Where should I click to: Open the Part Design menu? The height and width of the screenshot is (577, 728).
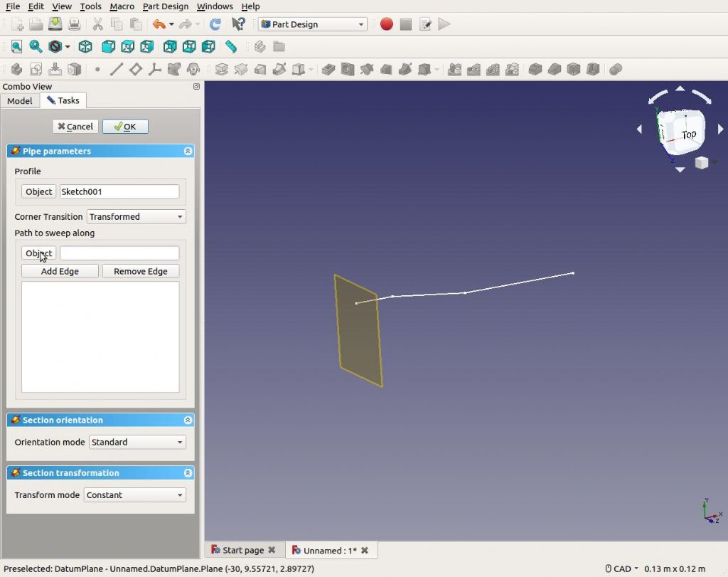[x=166, y=6]
